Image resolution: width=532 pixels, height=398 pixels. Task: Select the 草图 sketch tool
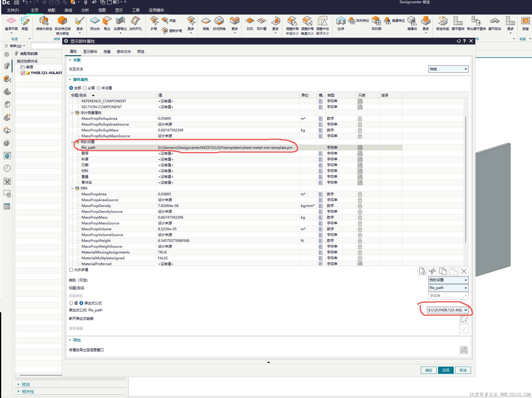coord(25,23)
